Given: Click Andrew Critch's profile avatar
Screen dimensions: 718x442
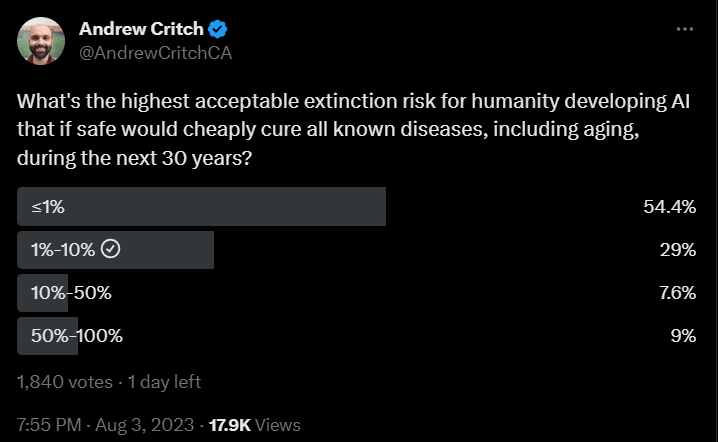Looking at the screenshot, I should coord(39,40).
